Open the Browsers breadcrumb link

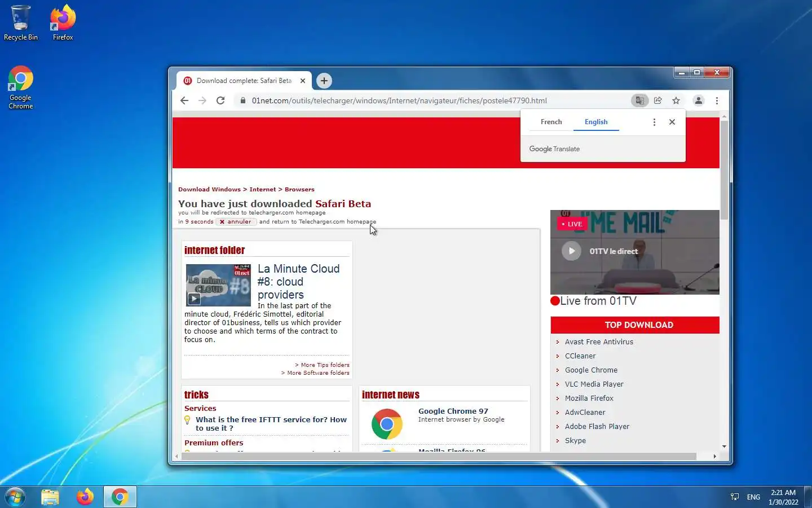coord(299,190)
